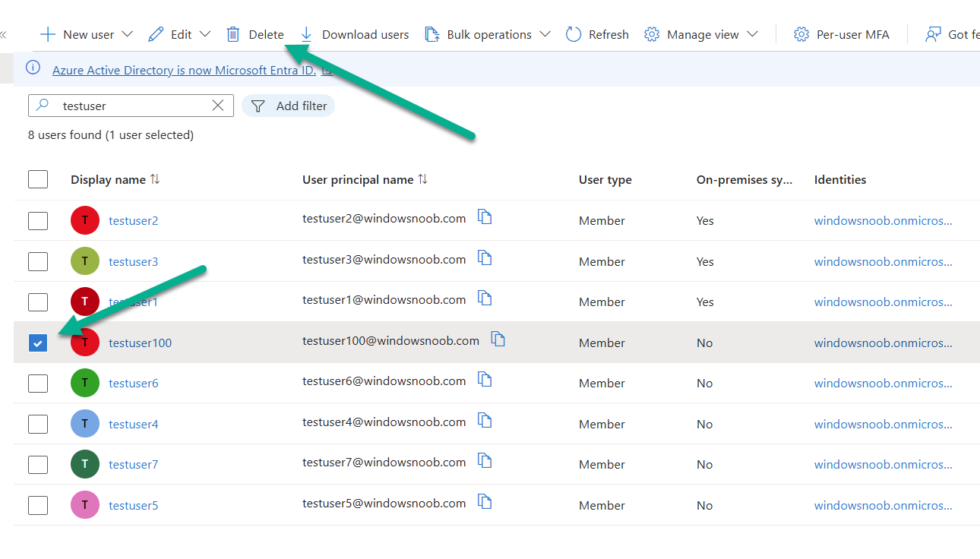980x559 pixels.
Task: Toggle the select all users checkbox
Action: 38,179
